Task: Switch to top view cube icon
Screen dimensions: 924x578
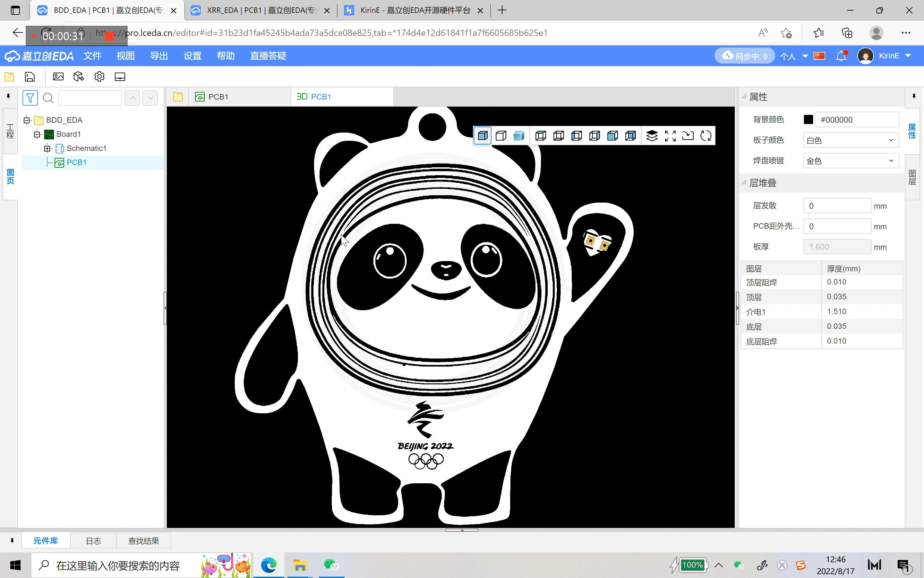Action: [x=541, y=136]
